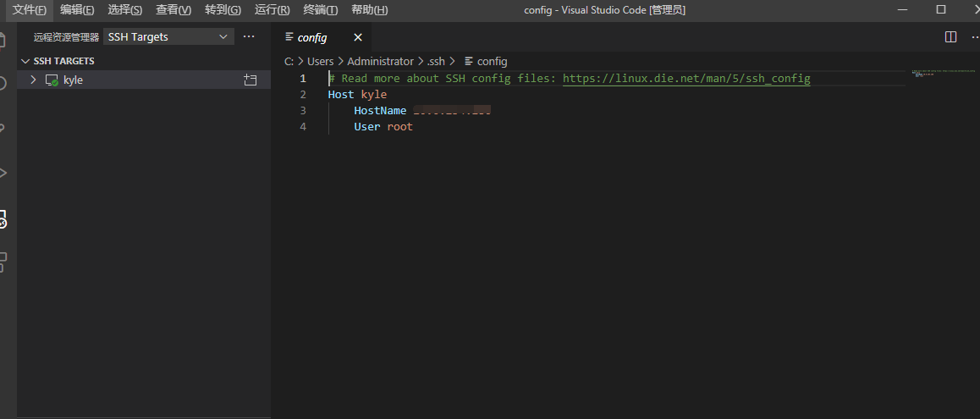Open the 编辑(E) menu

pos(78,10)
